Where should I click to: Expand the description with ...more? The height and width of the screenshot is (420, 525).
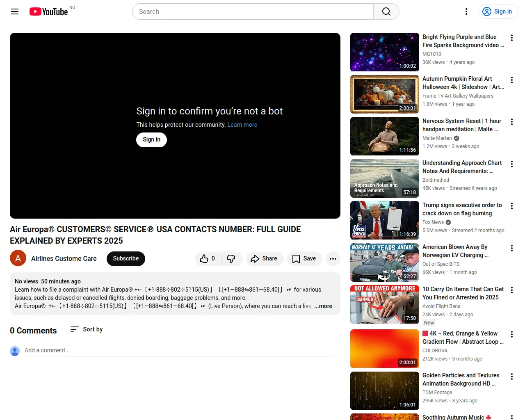pyautogui.click(x=323, y=306)
